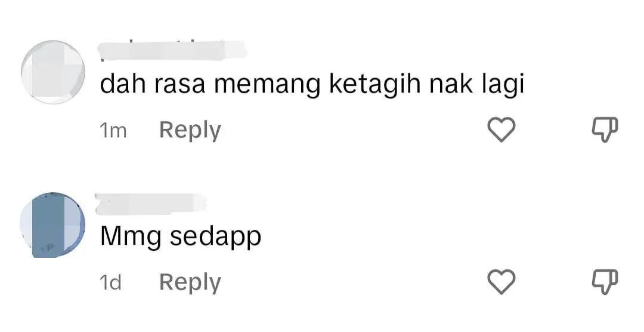Open blurred username above "dah rasa memang" comment
The width and height of the screenshot is (644, 332).
coord(172,51)
